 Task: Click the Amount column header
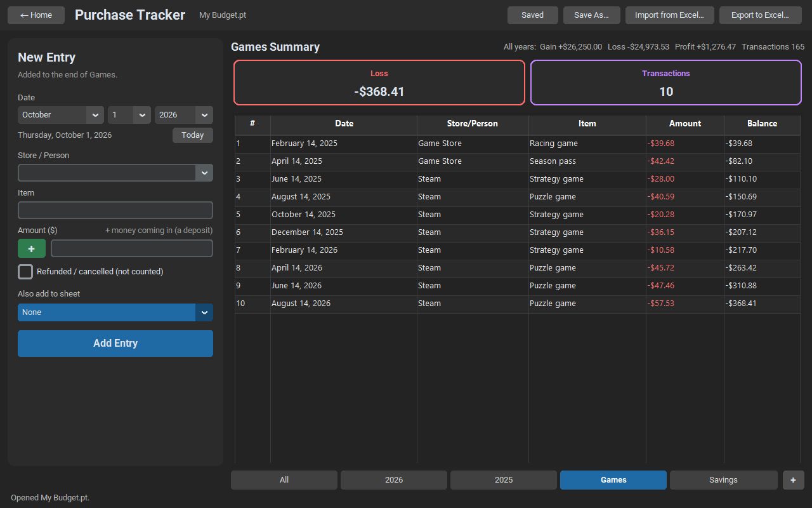pyautogui.click(x=685, y=124)
